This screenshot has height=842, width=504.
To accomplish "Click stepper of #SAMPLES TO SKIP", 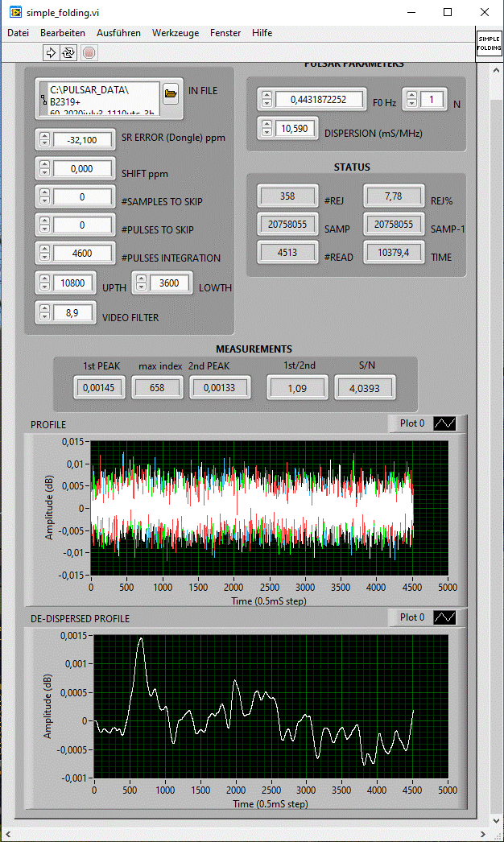I will click(44, 196).
